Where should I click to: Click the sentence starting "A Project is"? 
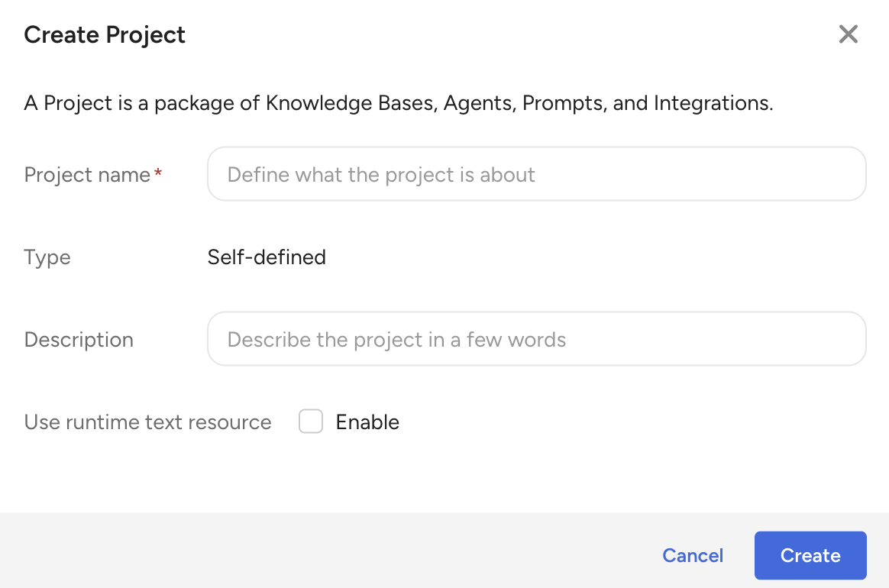[x=398, y=103]
